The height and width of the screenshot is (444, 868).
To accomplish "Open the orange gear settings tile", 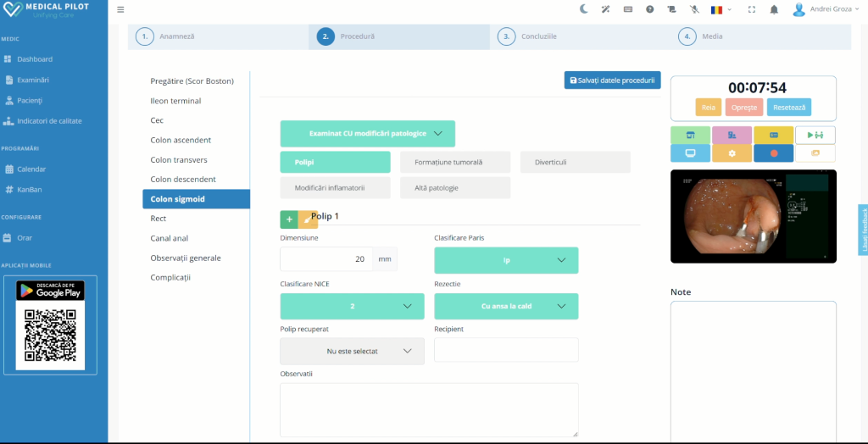I will [732, 153].
